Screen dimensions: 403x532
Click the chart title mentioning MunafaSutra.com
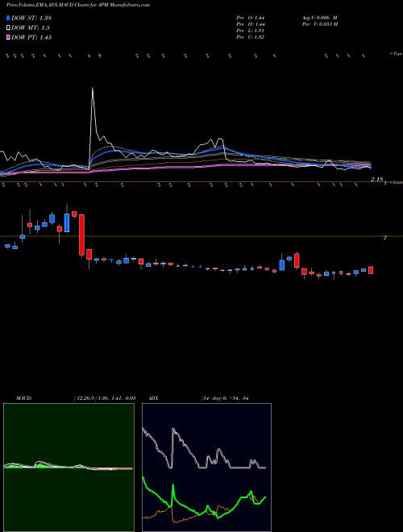(x=78, y=5)
